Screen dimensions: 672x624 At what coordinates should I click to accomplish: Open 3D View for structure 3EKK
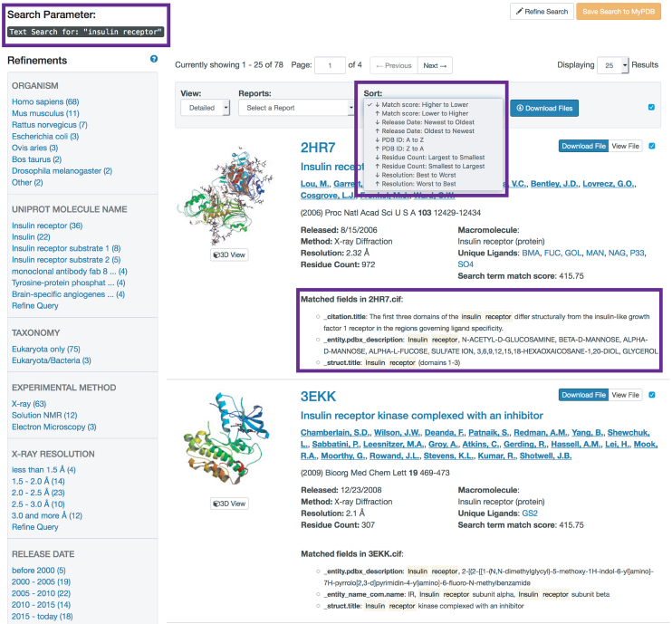230,504
